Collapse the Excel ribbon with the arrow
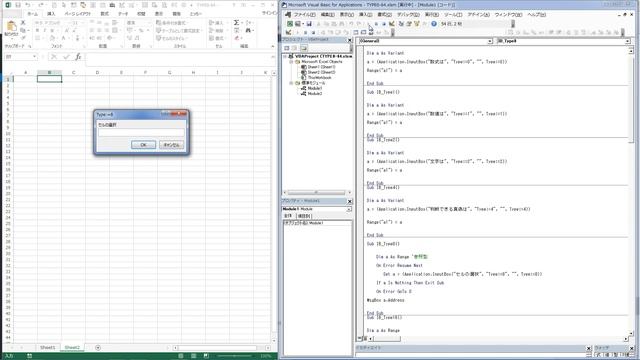640x360 pixels. tap(273, 46)
